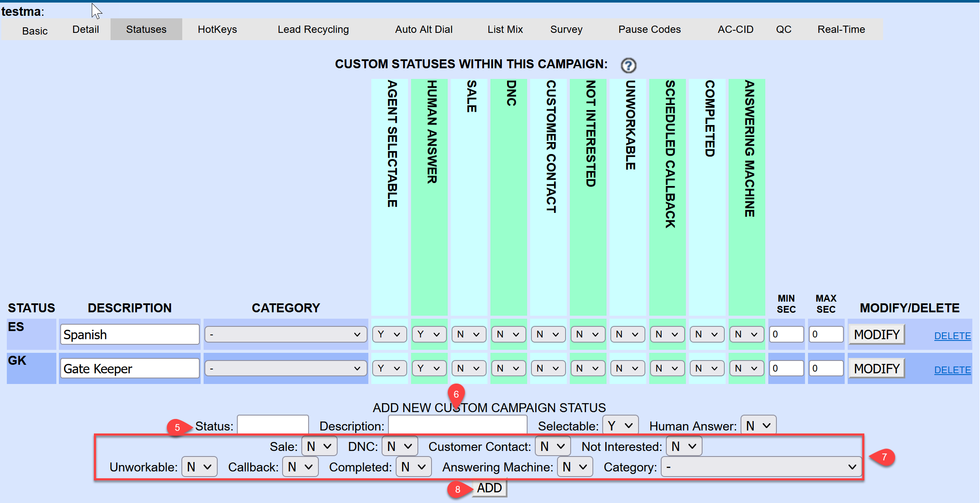Image resolution: width=980 pixels, height=503 pixels.
Task: Open the HotKeys tab
Action: click(x=217, y=29)
